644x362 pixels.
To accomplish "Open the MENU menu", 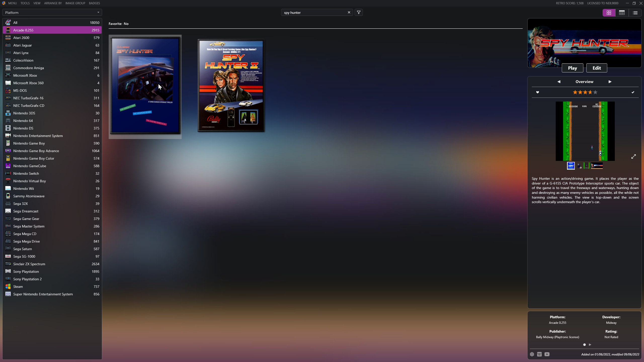I will point(12,3).
